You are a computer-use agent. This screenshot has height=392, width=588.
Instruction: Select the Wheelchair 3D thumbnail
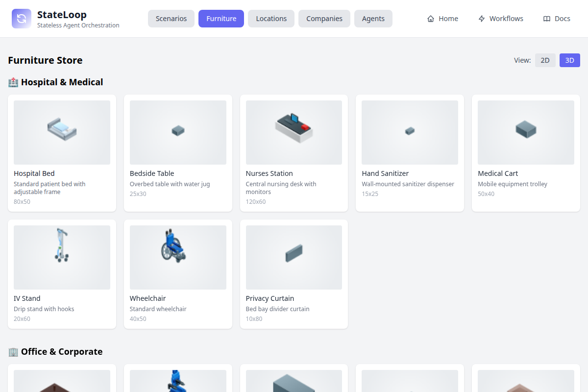pos(178,257)
